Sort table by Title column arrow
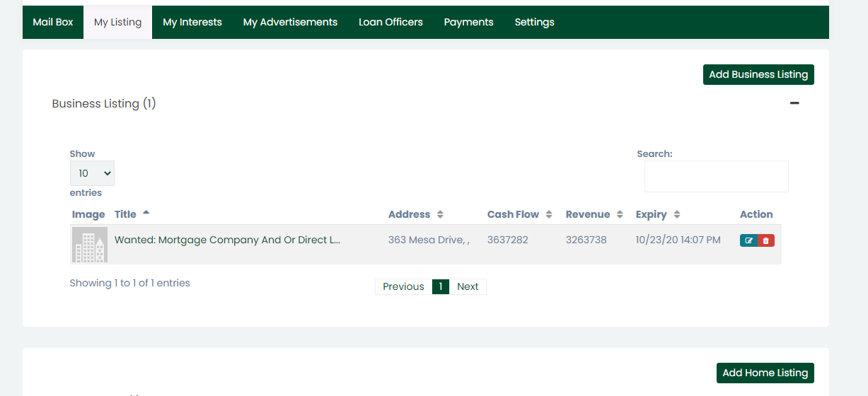868x396 pixels. click(146, 213)
